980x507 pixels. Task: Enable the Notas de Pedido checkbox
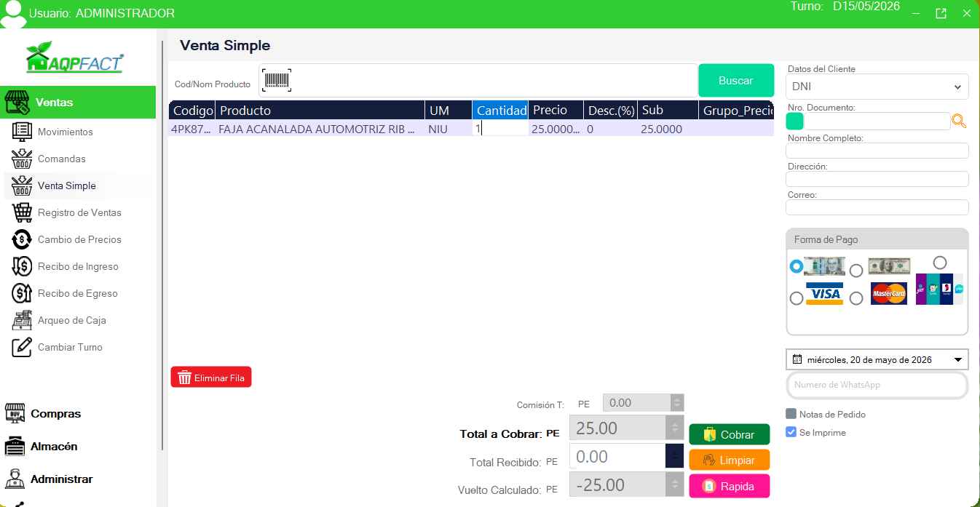(x=791, y=414)
